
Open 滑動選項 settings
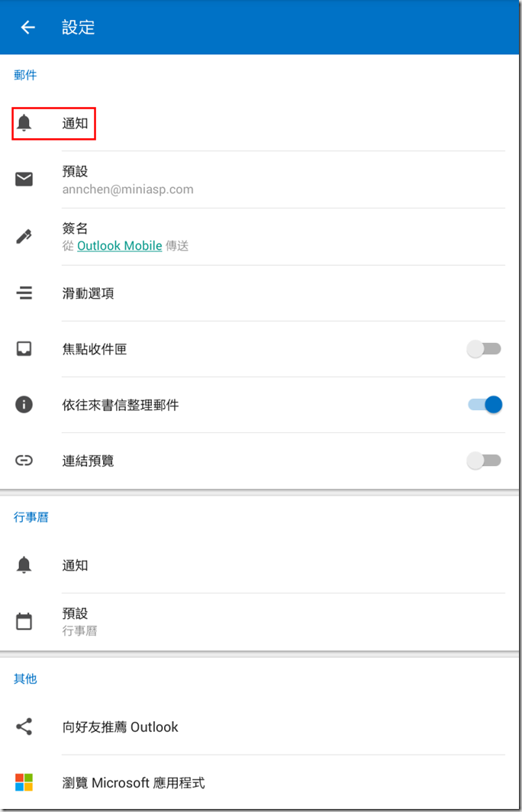point(89,293)
